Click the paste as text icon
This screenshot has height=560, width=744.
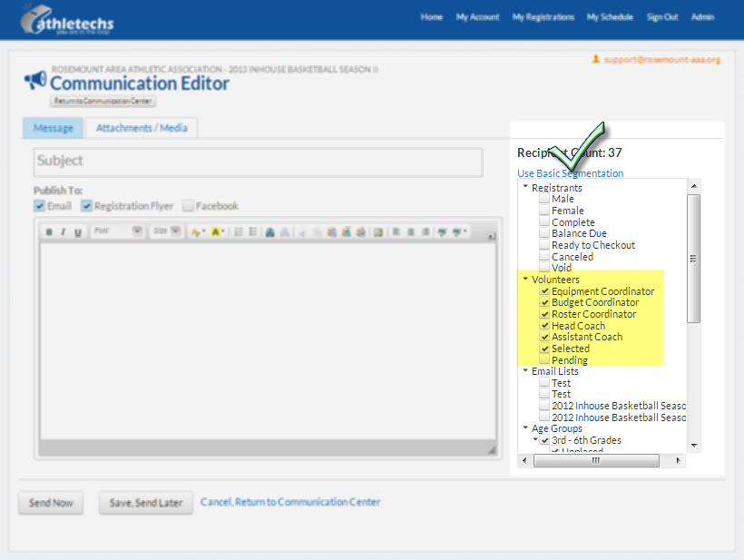(347, 231)
